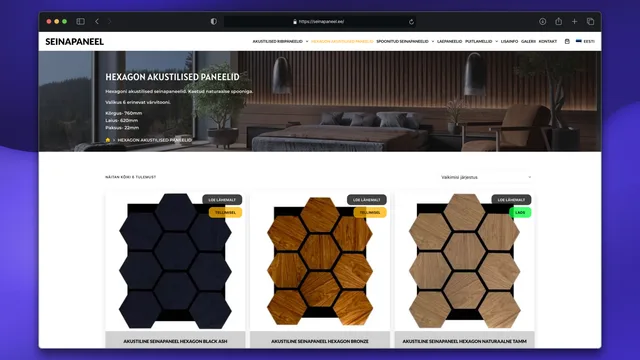Screen dimensions: 640x360
Task: Maximize the browser with the green button
Action: [64, 22]
